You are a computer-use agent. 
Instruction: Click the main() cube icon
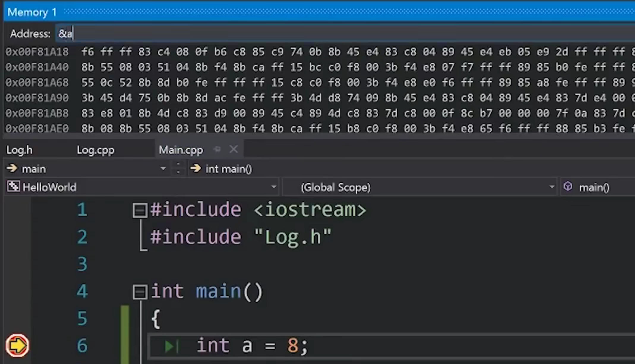568,187
